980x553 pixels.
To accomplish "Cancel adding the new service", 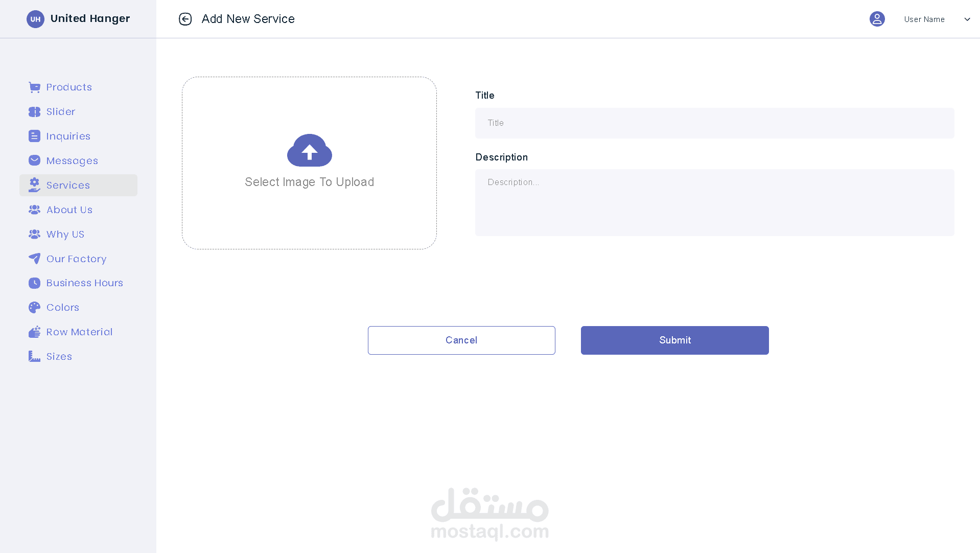I will pyautogui.click(x=461, y=340).
